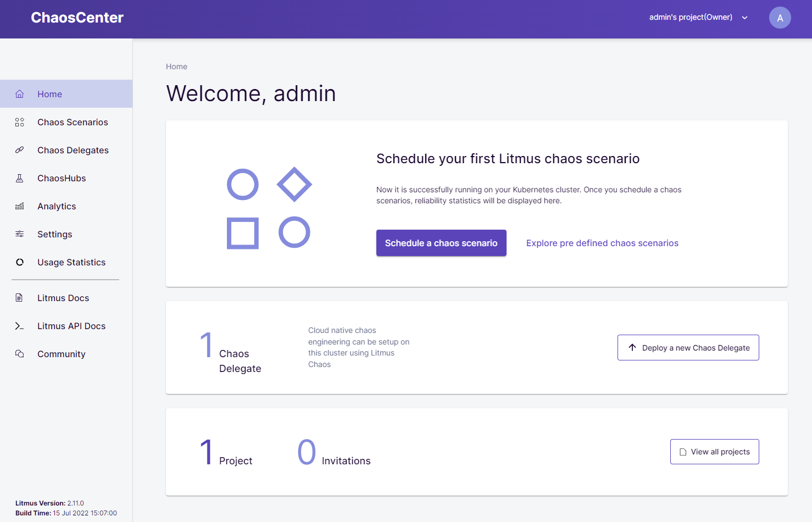Click the ChaosCenter logo title
The width and height of the screenshot is (812, 522).
77,18
